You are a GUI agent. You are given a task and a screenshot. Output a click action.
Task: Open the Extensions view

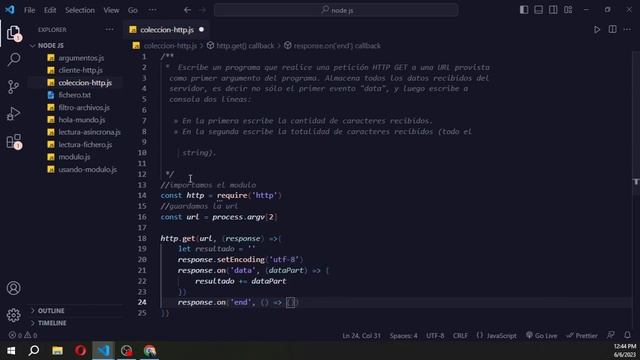[13, 141]
